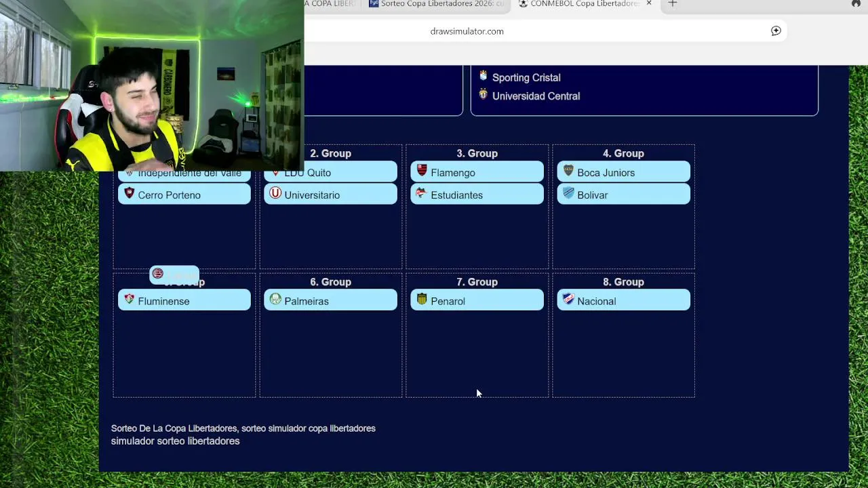This screenshot has width=868, height=488.
Task: Close the CONMEBOL Copa Libertadores tab
Action: (x=649, y=3)
